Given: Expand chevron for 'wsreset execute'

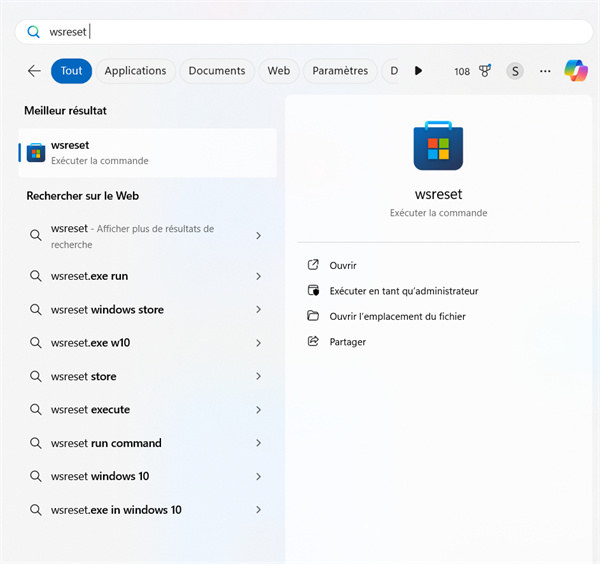Looking at the screenshot, I should (x=259, y=410).
